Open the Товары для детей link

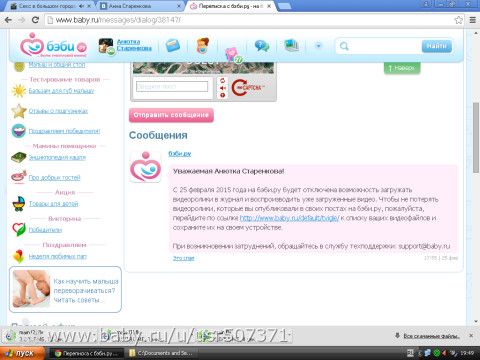(x=54, y=204)
